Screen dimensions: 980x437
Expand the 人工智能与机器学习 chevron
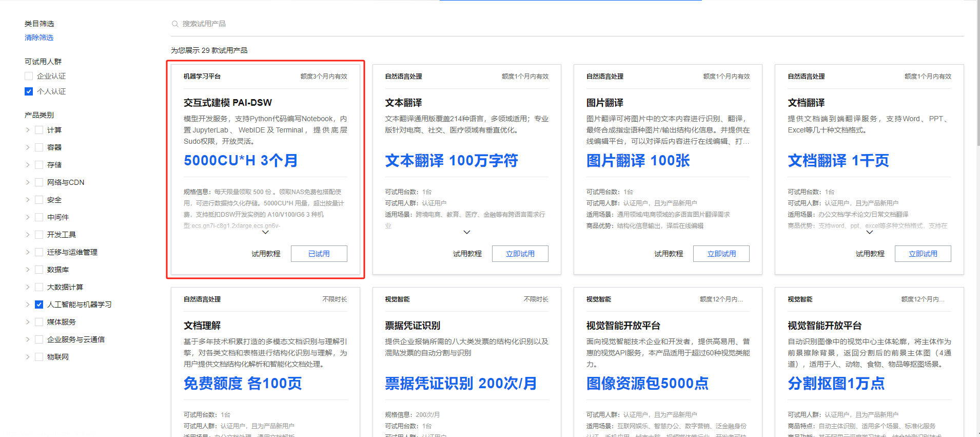click(x=28, y=305)
